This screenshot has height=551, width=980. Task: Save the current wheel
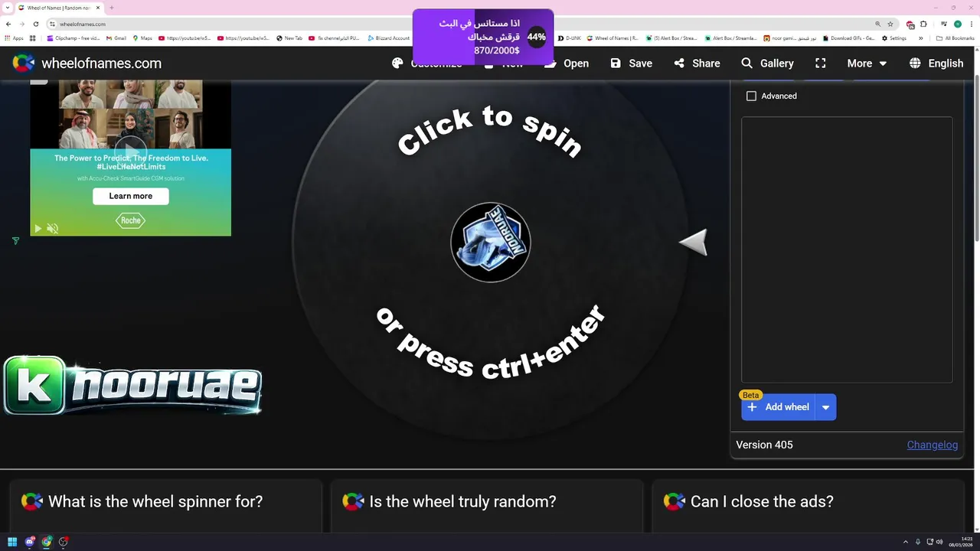pyautogui.click(x=631, y=64)
